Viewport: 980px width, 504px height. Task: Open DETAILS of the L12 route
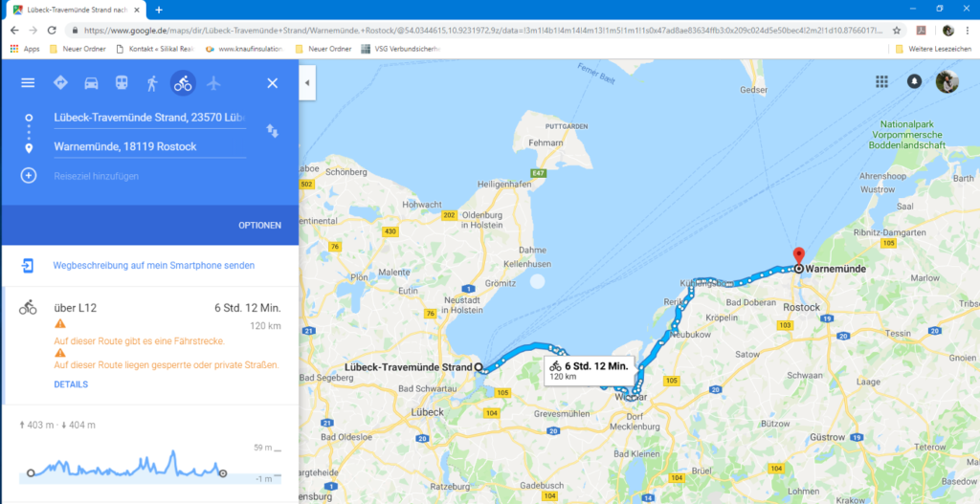[x=71, y=384]
